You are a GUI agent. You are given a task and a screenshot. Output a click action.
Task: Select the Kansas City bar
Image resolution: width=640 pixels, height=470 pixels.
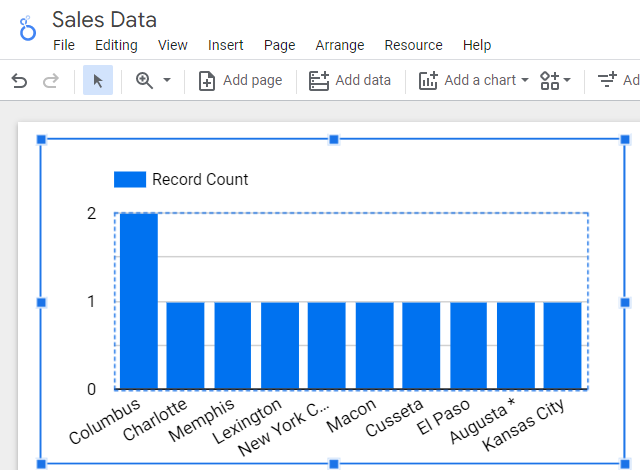coord(562,346)
